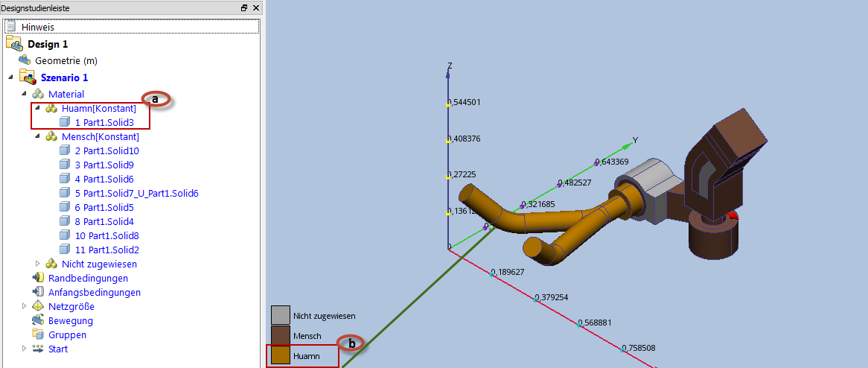Click the cube icon of 11 Part1.Solid2
Image resolution: width=868 pixels, height=368 pixels.
coord(65,250)
